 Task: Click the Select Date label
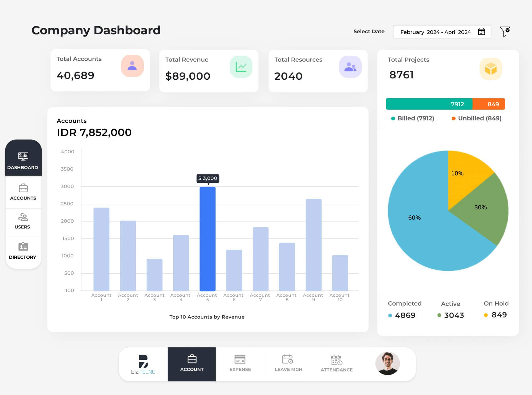(x=369, y=31)
